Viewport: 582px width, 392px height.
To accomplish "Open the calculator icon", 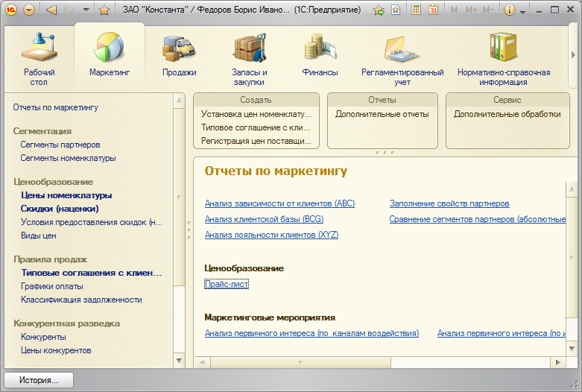I will pyautogui.click(x=417, y=10).
